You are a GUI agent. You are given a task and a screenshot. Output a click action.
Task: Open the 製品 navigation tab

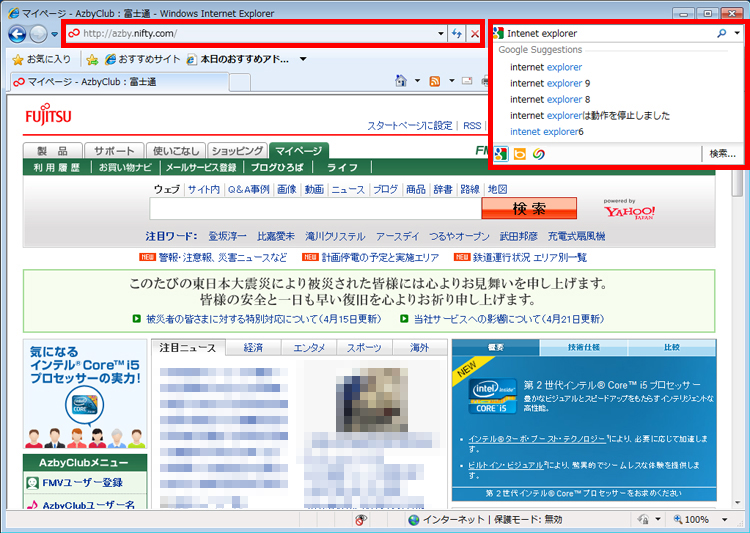(x=53, y=151)
